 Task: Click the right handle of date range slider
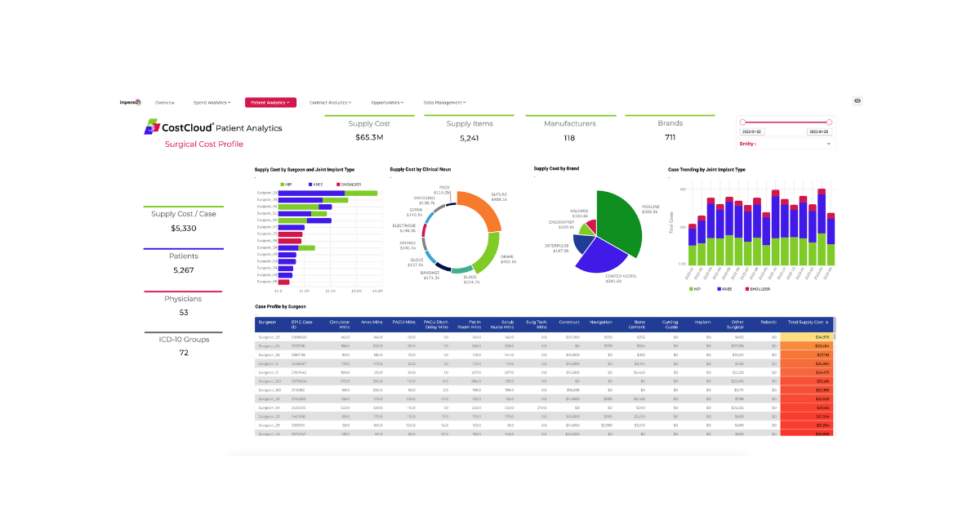(829, 122)
